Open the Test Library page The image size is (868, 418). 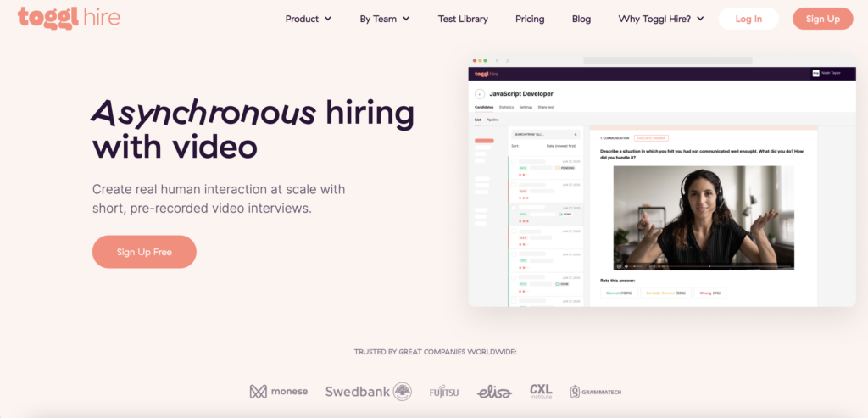pyautogui.click(x=463, y=19)
